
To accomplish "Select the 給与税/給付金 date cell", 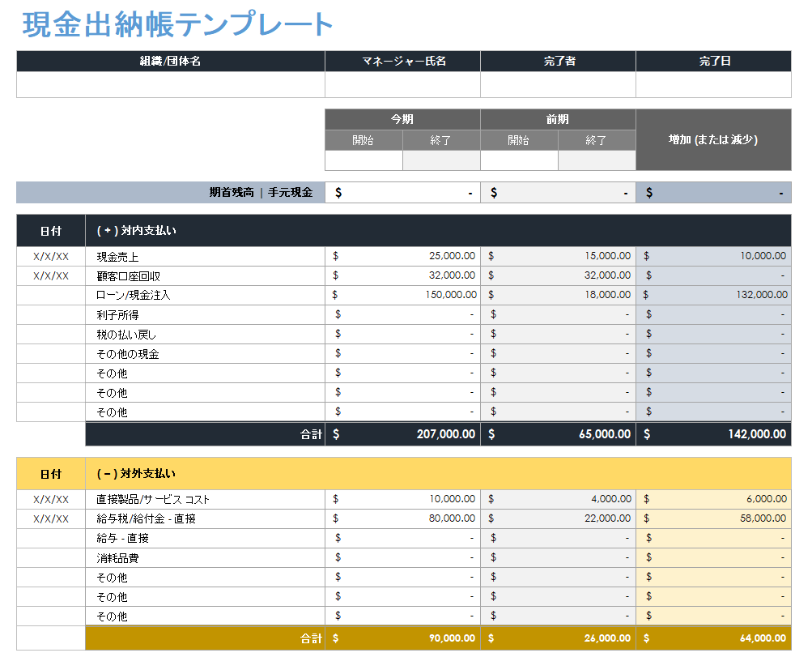I will [50, 518].
